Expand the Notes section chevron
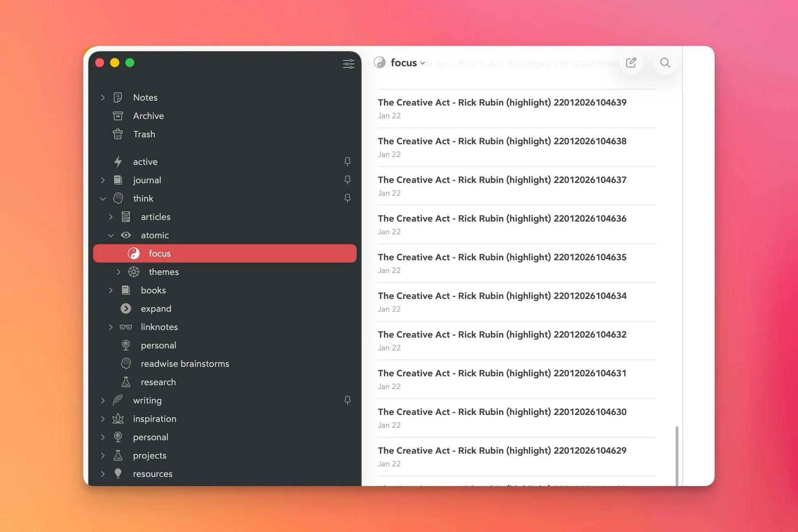798x532 pixels. (x=103, y=98)
